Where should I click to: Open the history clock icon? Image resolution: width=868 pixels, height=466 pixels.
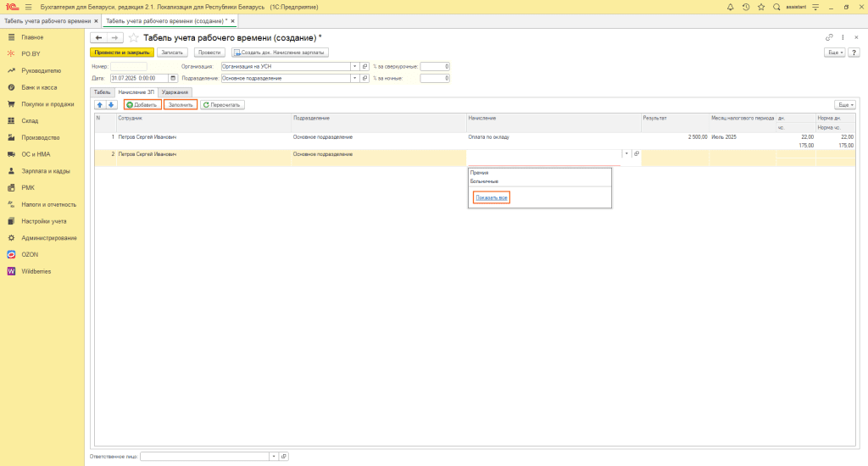pyautogui.click(x=746, y=7)
